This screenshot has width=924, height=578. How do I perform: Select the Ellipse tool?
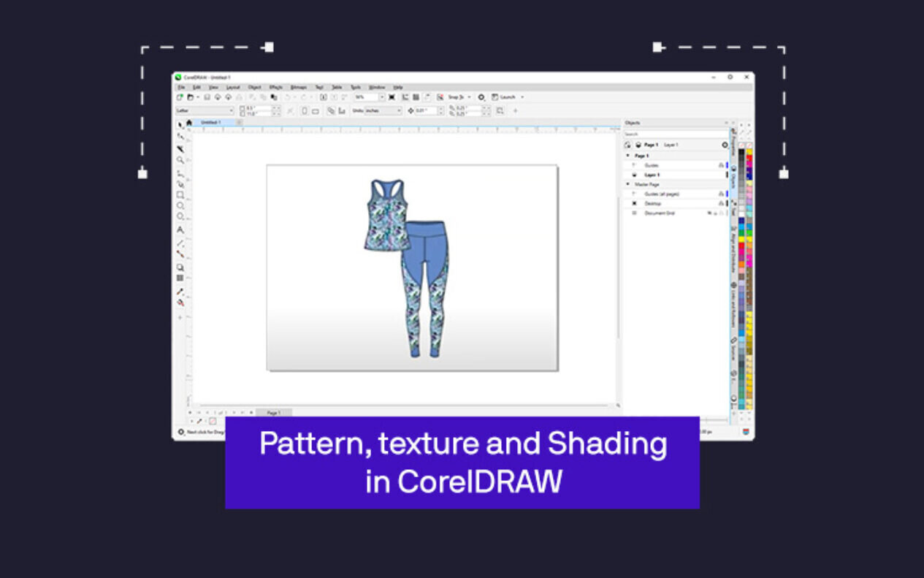coord(180,206)
